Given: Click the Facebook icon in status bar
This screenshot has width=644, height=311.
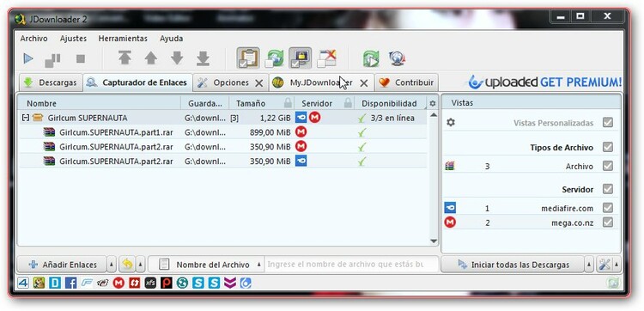Looking at the screenshot, I should (70, 283).
